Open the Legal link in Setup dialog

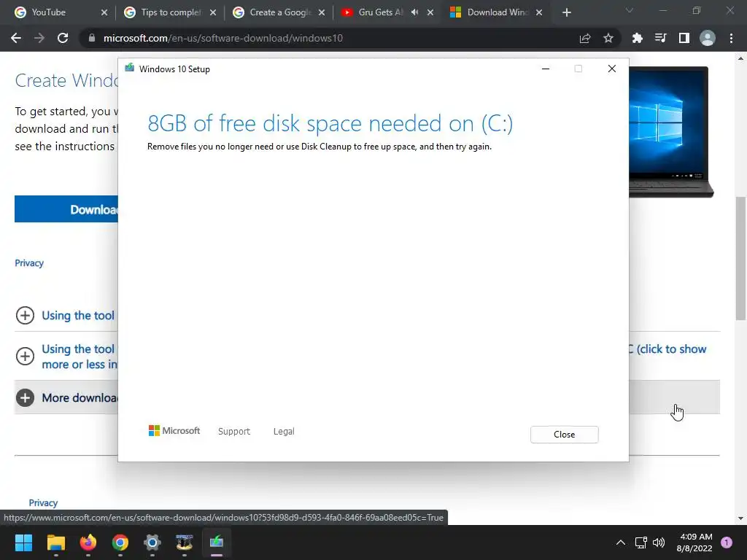284,432
